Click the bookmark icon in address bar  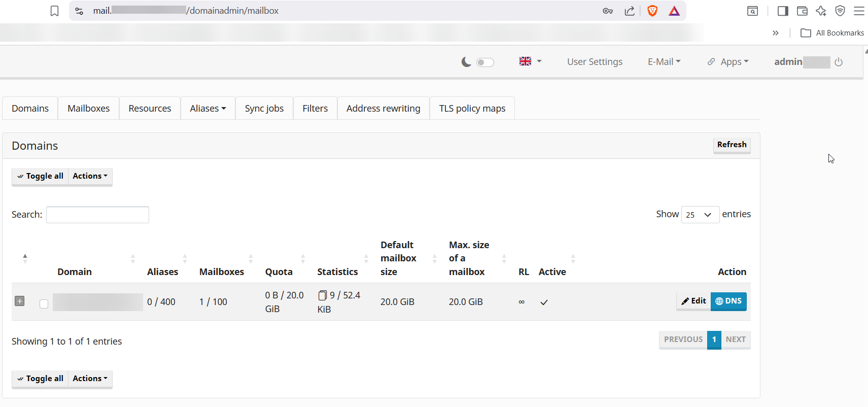point(55,11)
